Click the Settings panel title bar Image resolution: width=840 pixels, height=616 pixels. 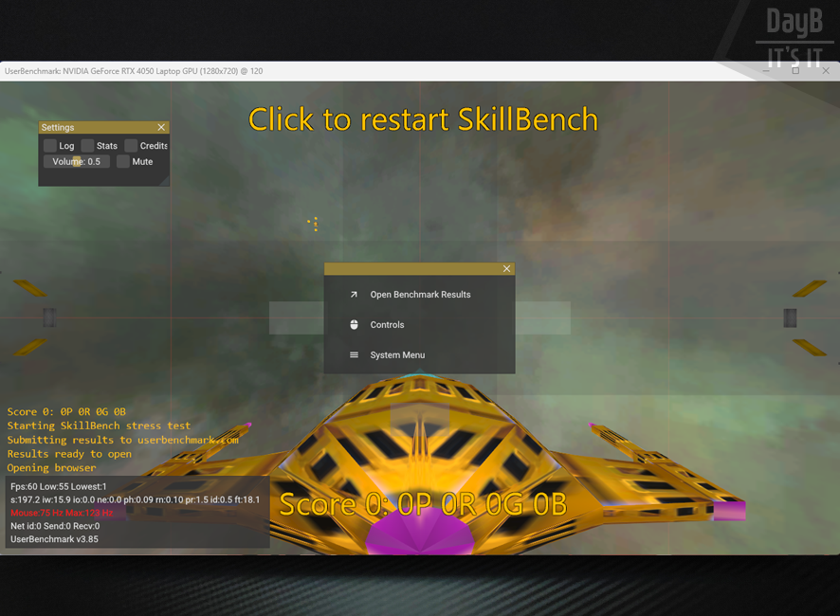95,127
